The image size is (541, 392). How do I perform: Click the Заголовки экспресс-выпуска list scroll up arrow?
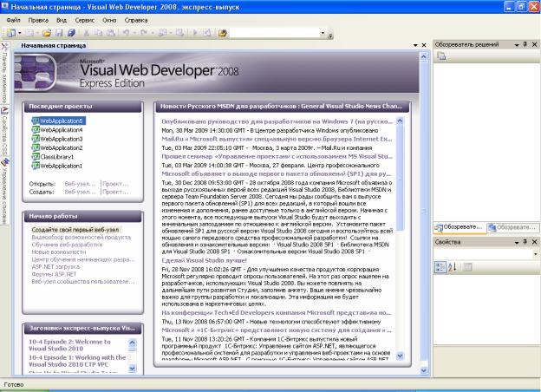tap(132, 343)
